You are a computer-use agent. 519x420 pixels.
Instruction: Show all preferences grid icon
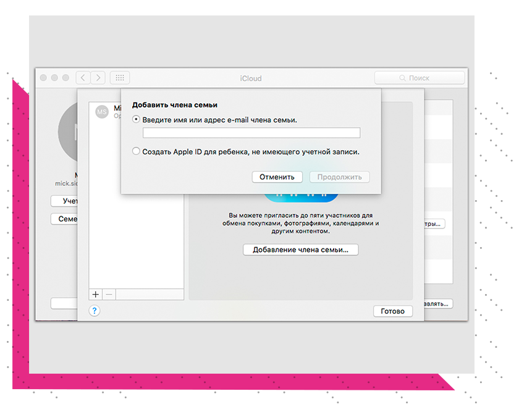click(x=120, y=78)
